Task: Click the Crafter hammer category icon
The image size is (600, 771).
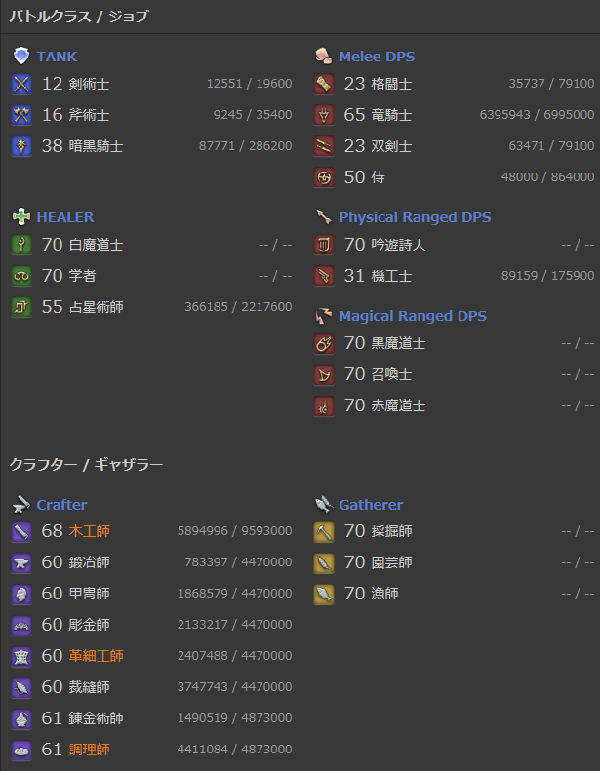Action: [x=21, y=504]
